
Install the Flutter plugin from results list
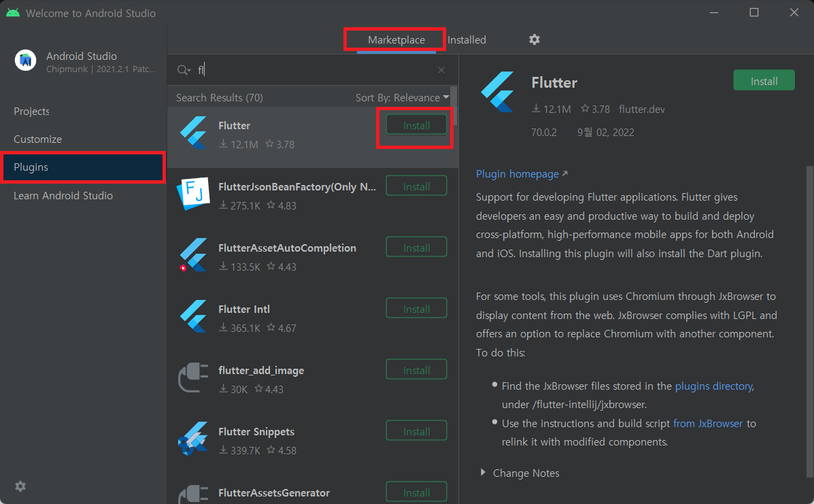[x=416, y=125]
